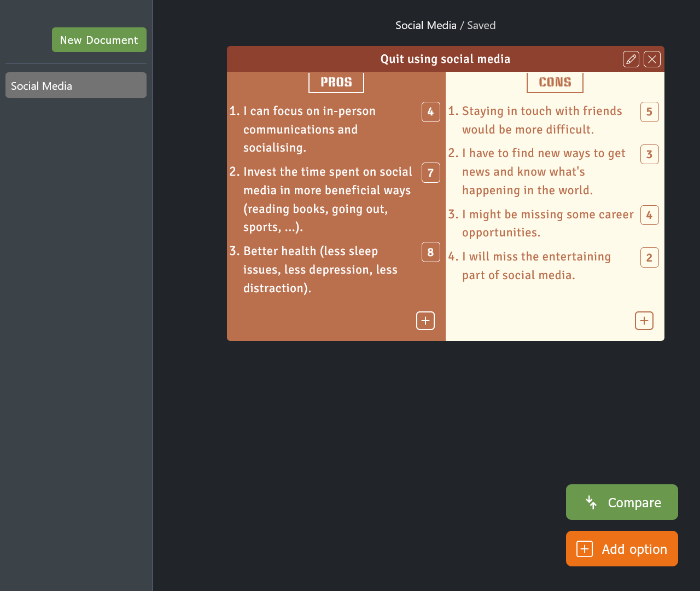Click the weight badge 5 next to Staying in touch

[649, 112]
